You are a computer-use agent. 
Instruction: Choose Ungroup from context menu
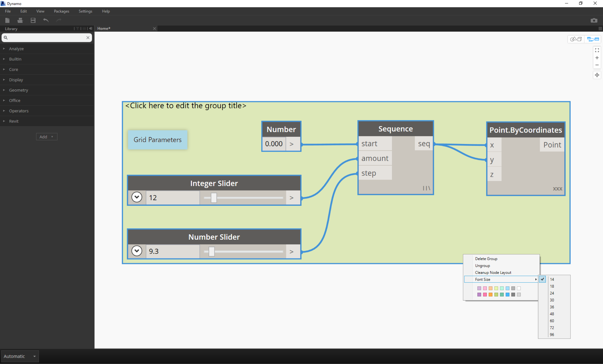coord(501,265)
